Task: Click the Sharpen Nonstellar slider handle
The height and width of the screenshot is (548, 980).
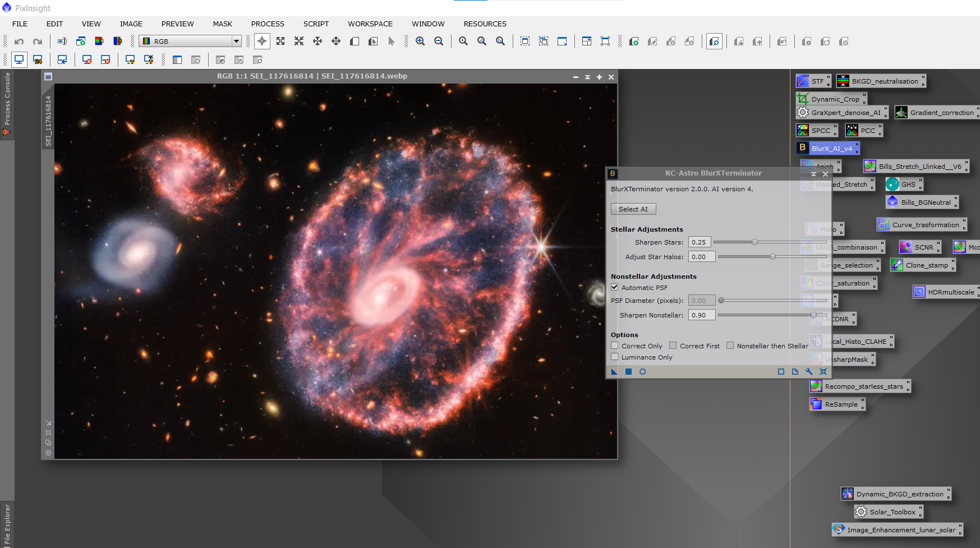Action: tap(813, 315)
